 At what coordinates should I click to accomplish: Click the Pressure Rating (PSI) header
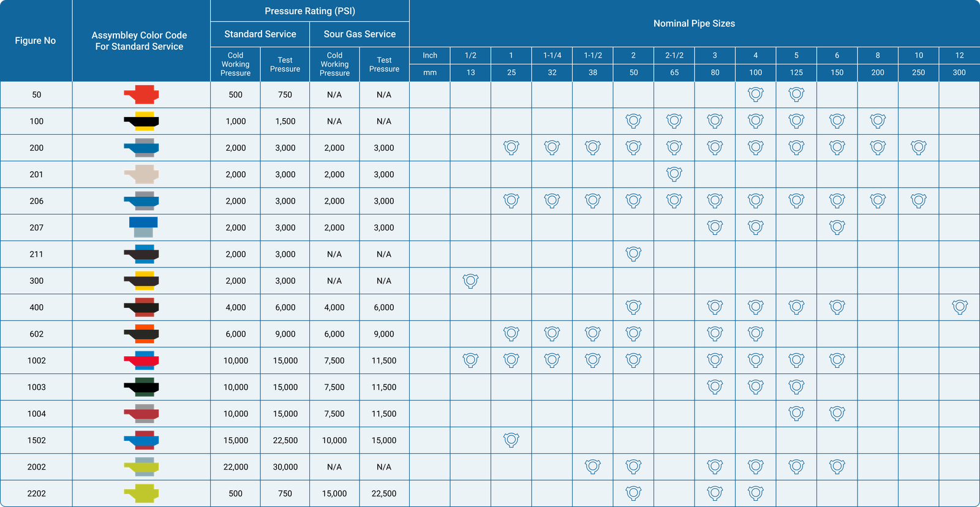tap(309, 11)
